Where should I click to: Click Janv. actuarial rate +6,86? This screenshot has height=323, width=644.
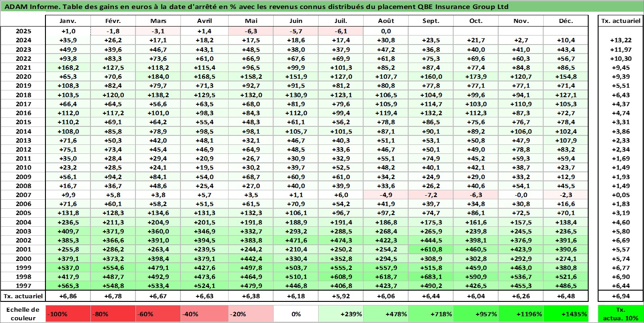[68, 296]
